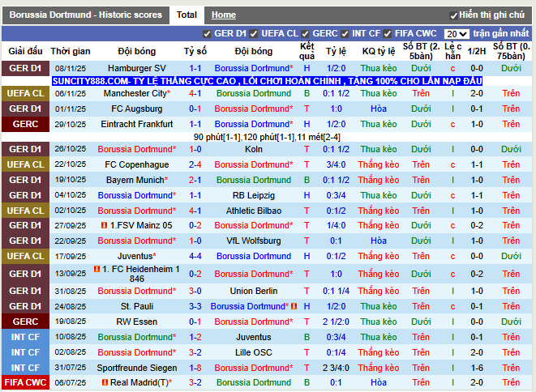
Task: Click Hòa result in FC Augsburg row
Action: tap(379, 109)
